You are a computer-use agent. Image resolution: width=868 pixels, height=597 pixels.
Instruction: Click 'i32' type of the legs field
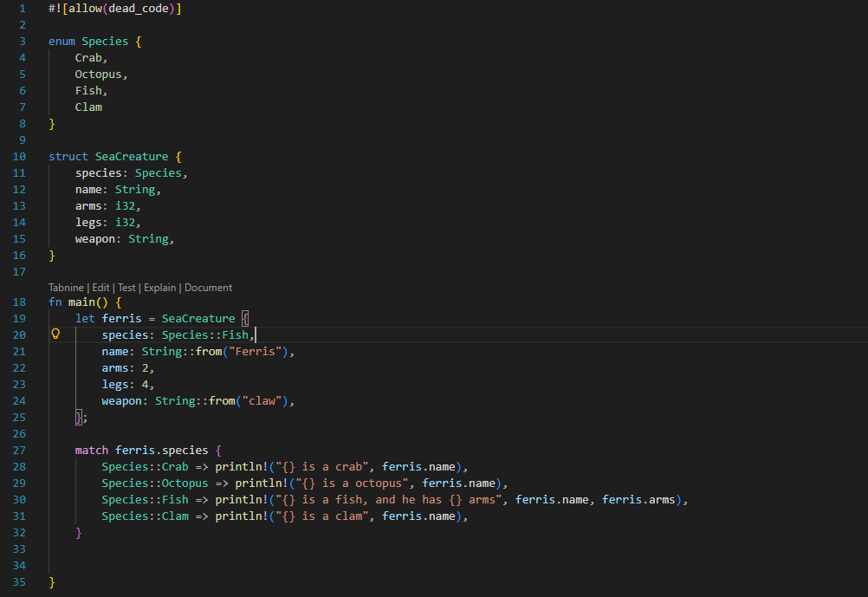tap(125, 223)
